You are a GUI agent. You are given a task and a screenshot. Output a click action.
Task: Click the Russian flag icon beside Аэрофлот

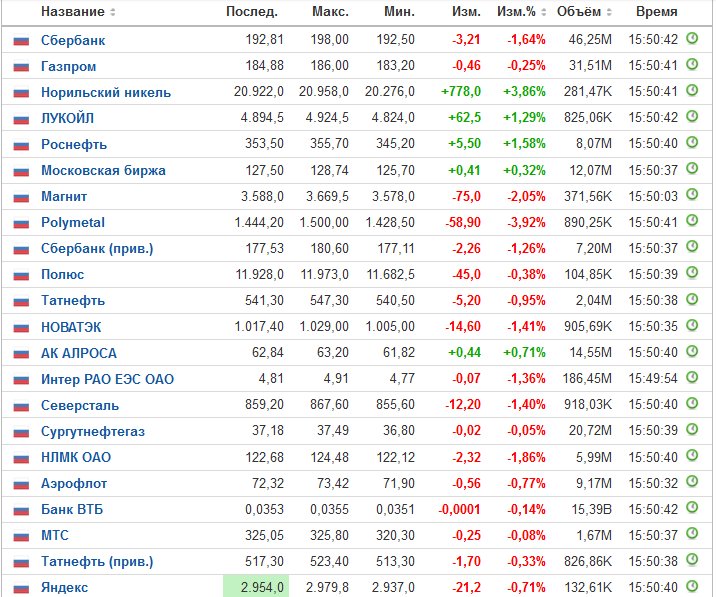21,484
